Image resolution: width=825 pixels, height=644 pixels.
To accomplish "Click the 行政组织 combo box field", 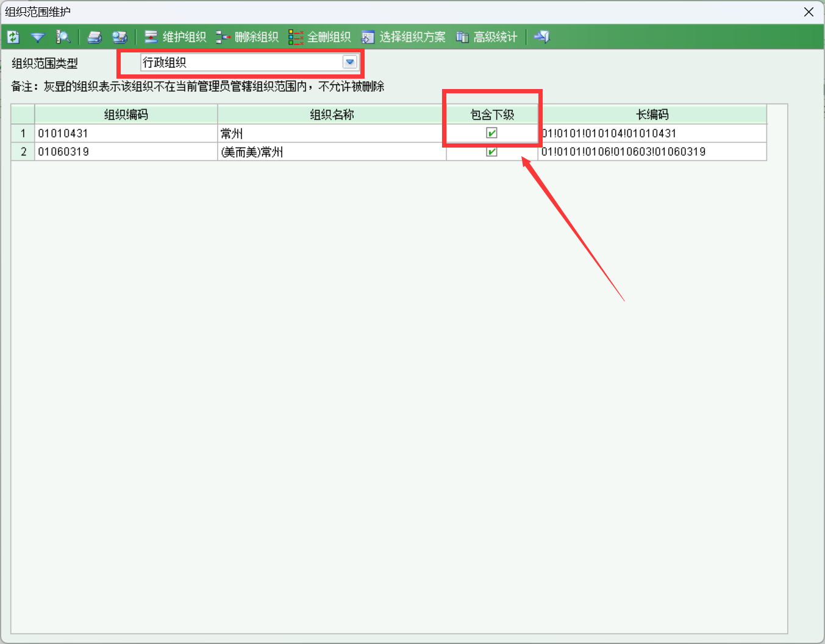I will [x=241, y=62].
